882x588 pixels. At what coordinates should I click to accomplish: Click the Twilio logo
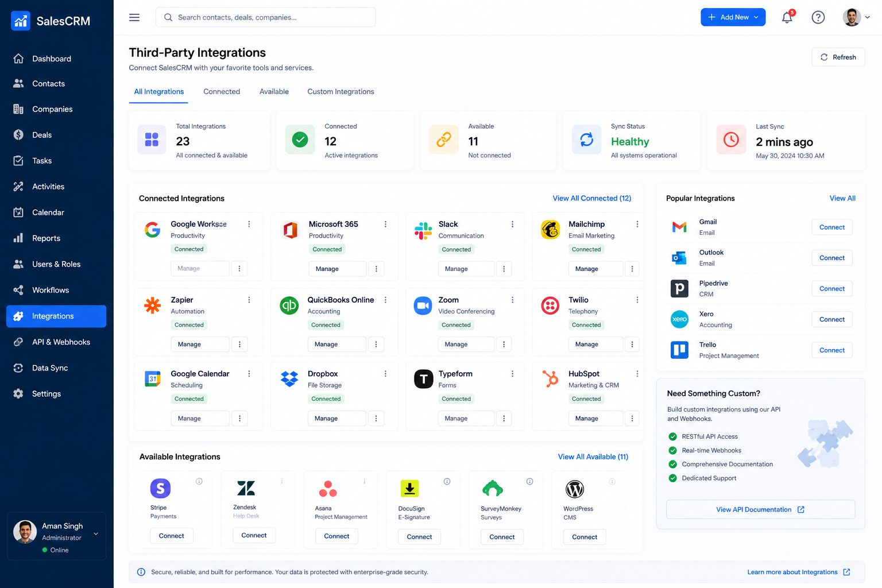point(551,305)
